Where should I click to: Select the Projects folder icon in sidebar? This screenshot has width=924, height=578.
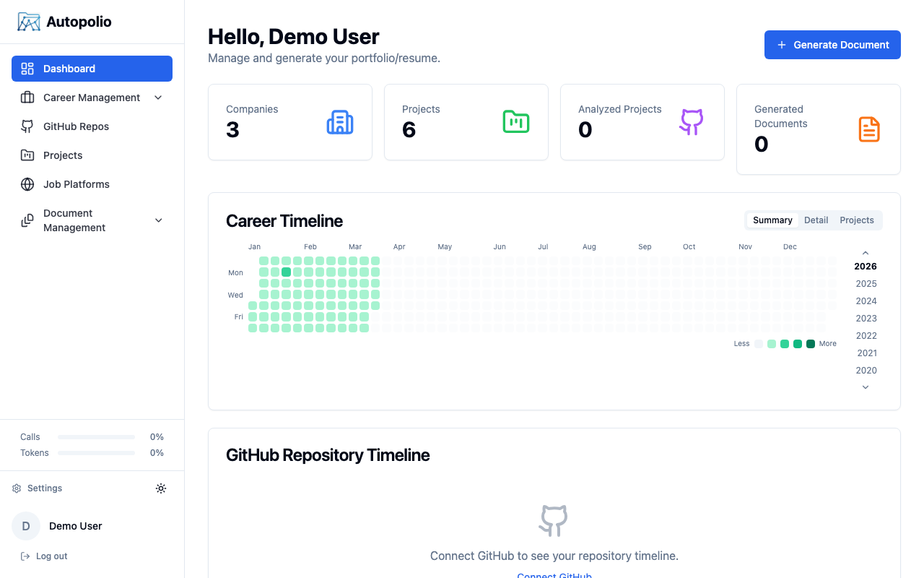[27, 155]
